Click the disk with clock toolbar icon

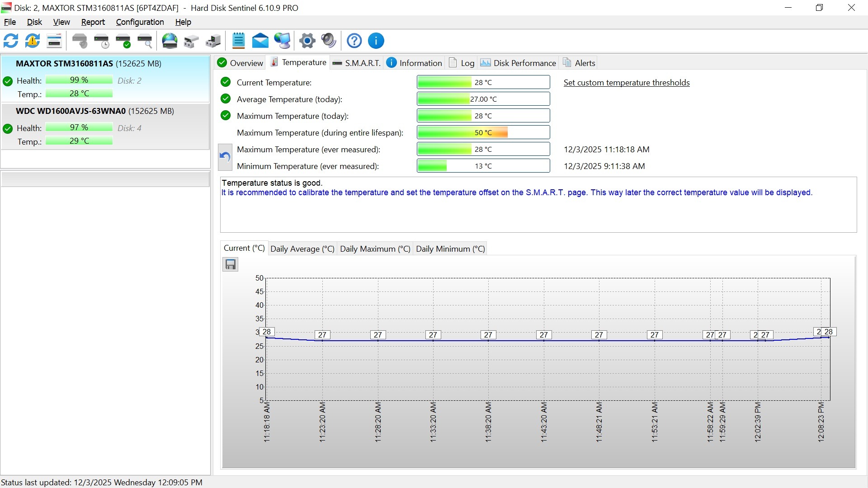click(101, 41)
